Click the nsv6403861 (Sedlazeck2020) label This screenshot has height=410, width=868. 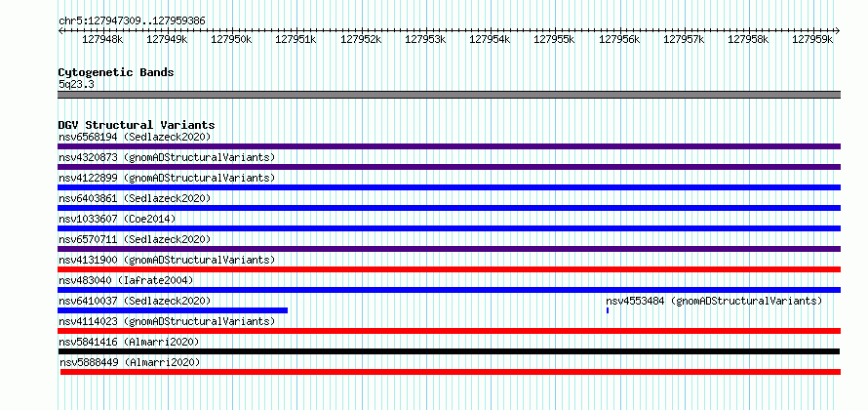pos(135,198)
